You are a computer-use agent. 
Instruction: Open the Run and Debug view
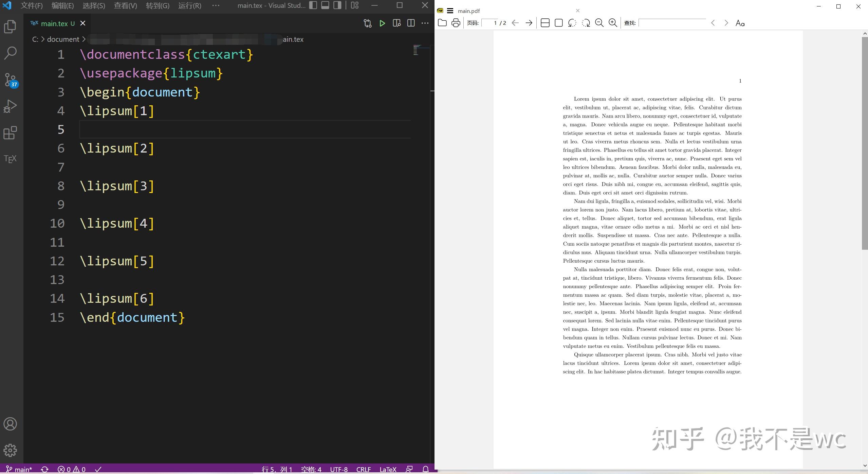coord(10,106)
